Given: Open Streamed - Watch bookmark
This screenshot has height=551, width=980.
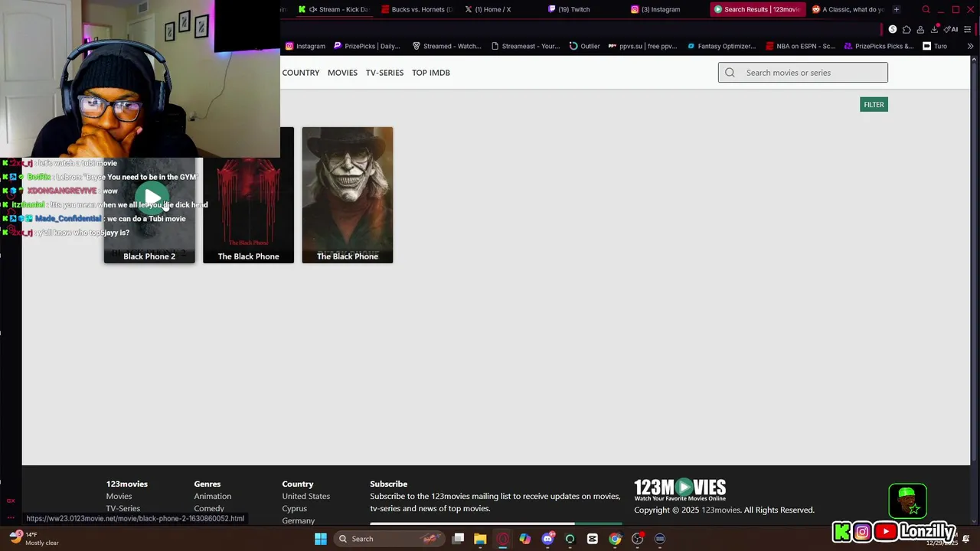Looking at the screenshot, I should point(447,46).
